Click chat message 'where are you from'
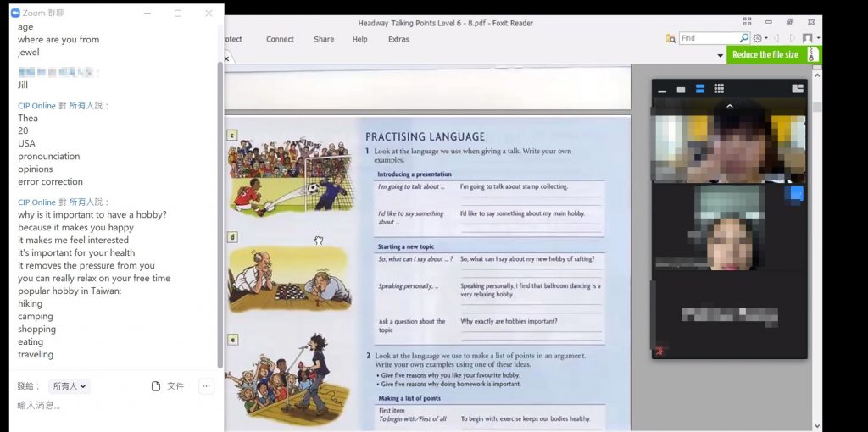 58,39
